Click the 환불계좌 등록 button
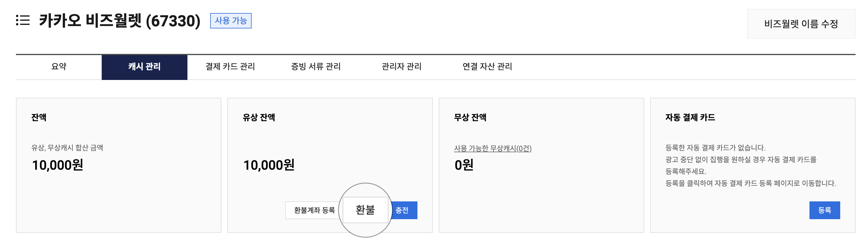868x247 pixels. [x=314, y=210]
